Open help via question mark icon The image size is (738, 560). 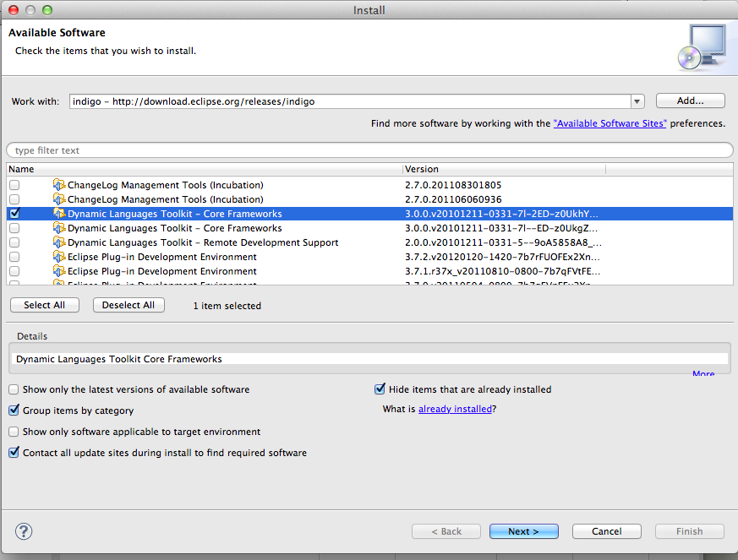[x=24, y=531]
